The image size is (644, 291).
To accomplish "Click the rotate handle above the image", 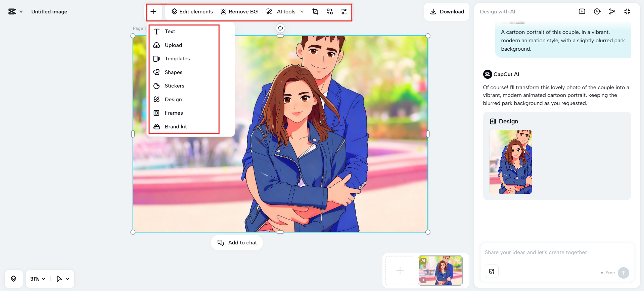I will point(280,28).
